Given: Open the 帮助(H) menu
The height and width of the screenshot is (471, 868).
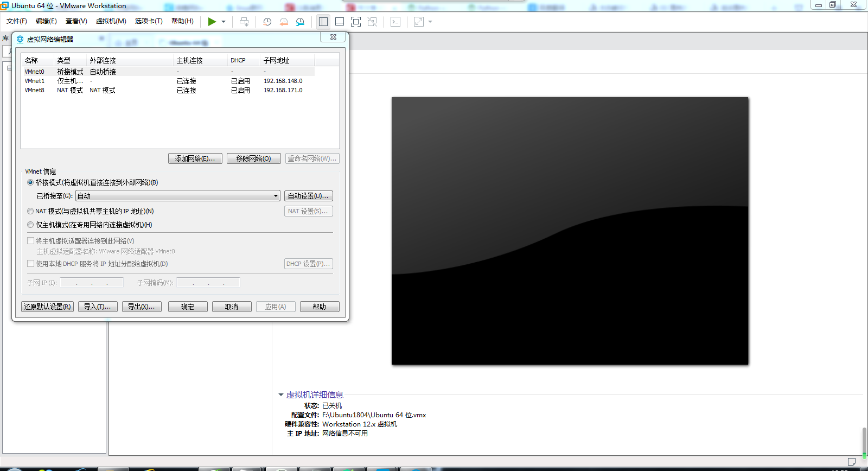Looking at the screenshot, I should click(x=182, y=21).
